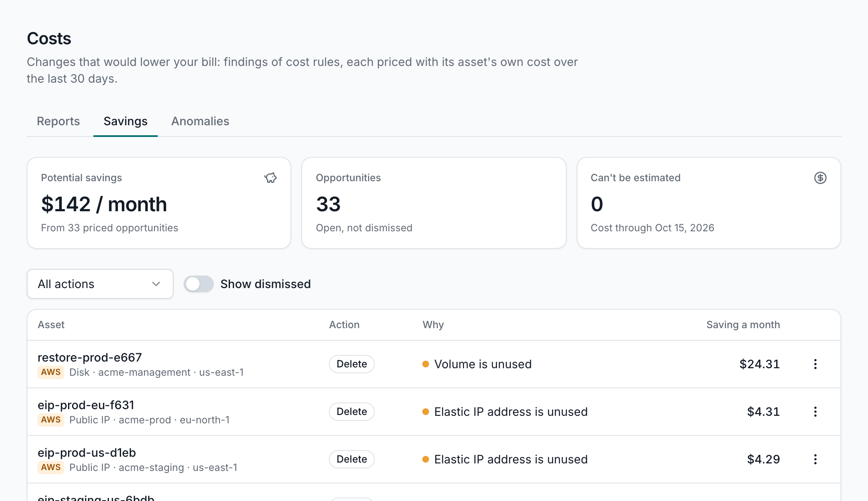The image size is (868, 501).
Task: Open the eip-prod-eu-f631 asset name
Action: click(x=86, y=405)
